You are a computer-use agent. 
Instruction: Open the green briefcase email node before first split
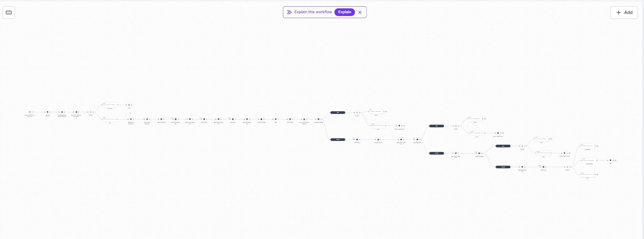pyautogui.click(x=304, y=119)
